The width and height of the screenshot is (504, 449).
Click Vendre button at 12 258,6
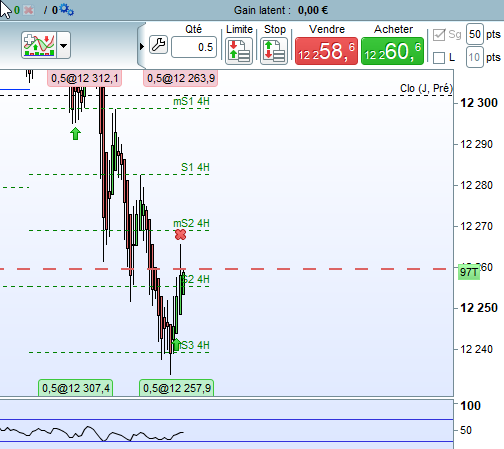(326, 51)
